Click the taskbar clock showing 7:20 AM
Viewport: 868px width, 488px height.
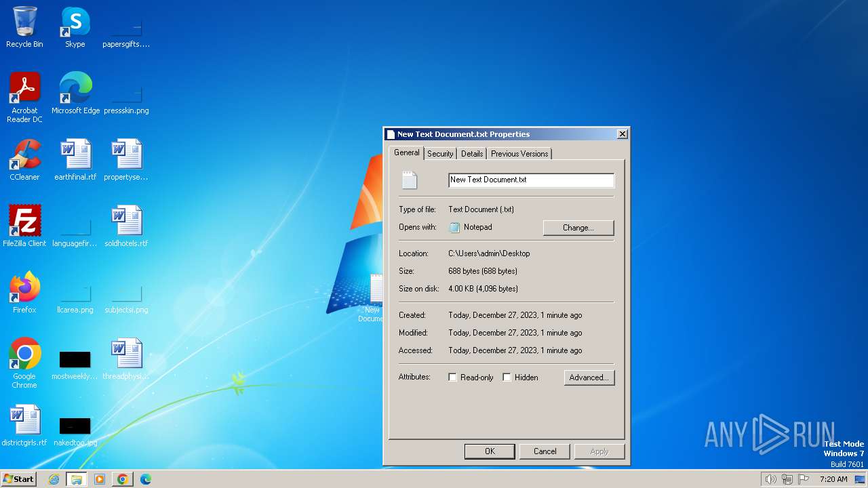pyautogui.click(x=833, y=479)
